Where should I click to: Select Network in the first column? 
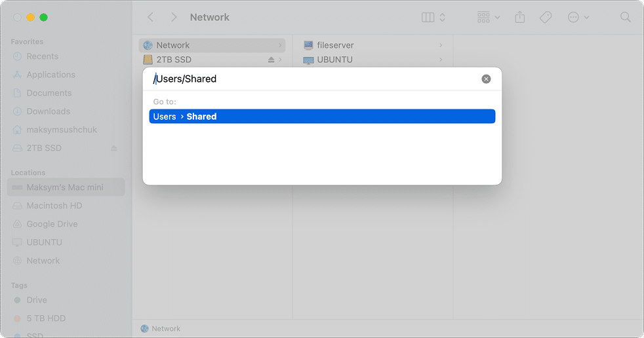pos(212,45)
